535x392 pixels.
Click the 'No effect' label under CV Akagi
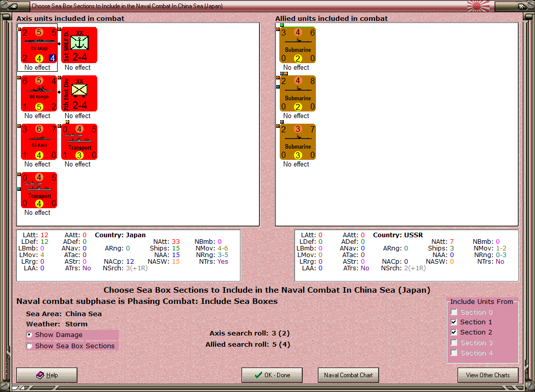pyautogui.click(x=37, y=68)
